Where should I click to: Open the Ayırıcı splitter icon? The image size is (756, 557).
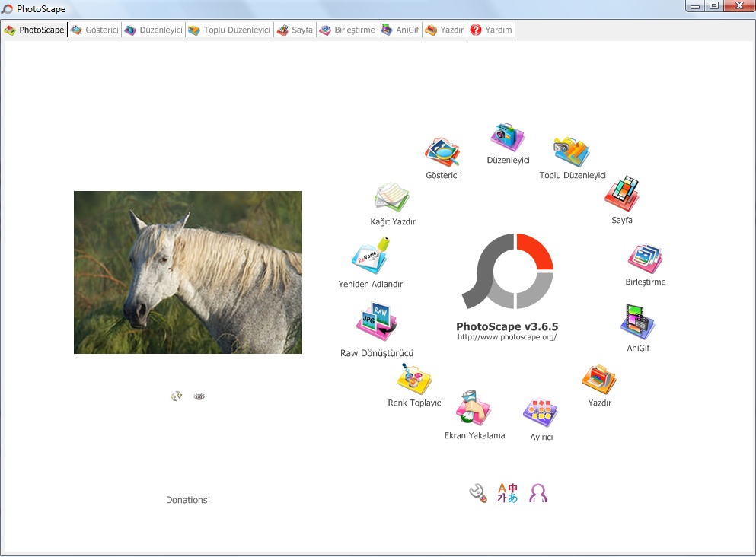(x=541, y=413)
